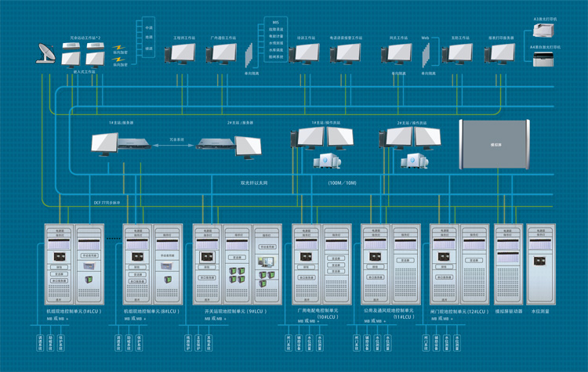588x372 pixels.
Task: Select the 报表打印服务器 computer icon
Action: [x=499, y=53]
